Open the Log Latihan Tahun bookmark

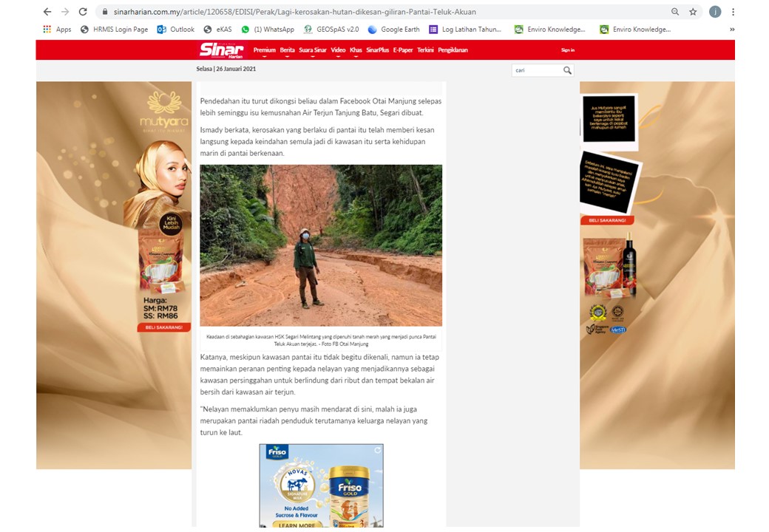[465, 30]
